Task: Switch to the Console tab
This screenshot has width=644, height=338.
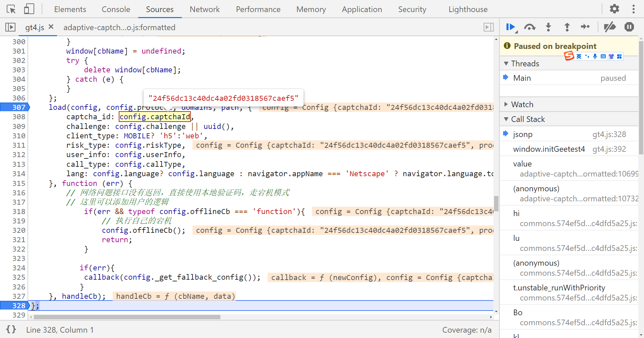Action: (116, 9)
